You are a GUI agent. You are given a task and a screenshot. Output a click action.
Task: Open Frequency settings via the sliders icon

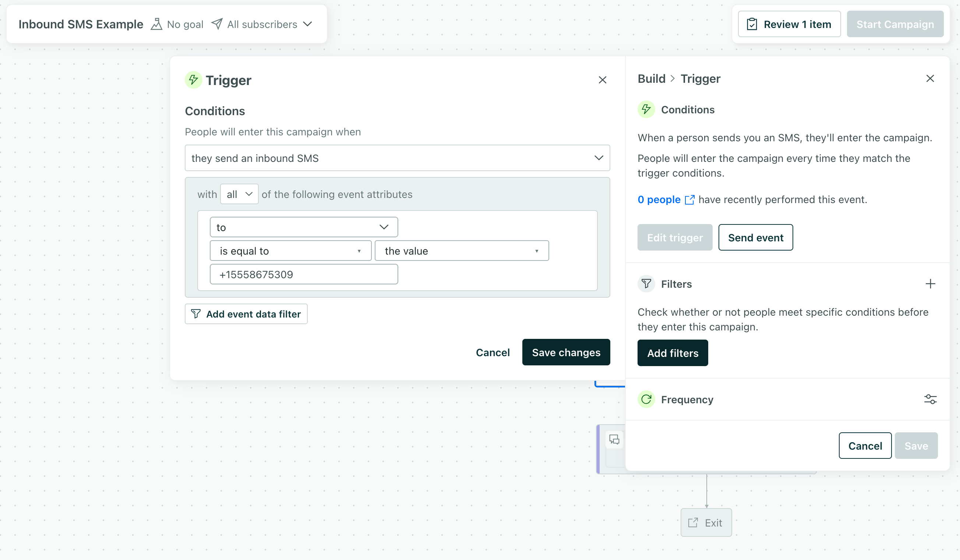point(931,398)
